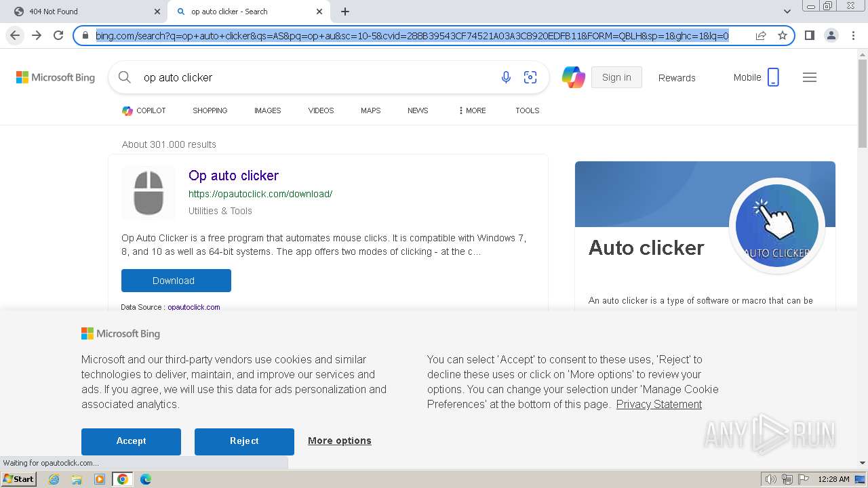Open Windows Start menu
868x488 pixels.
tap(19, 479)
